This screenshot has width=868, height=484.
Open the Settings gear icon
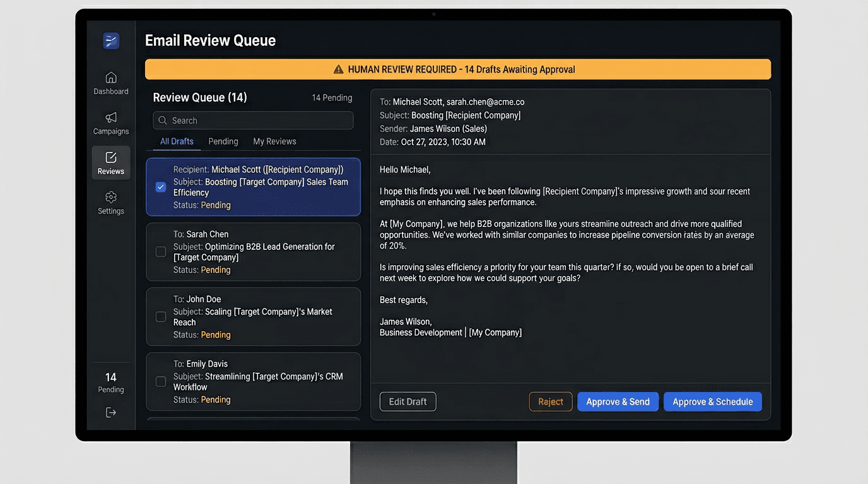[x=111, y=197]
